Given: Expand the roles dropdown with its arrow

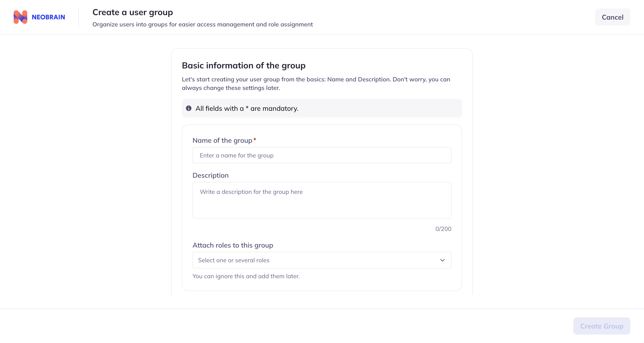Looking at the screenshot, I should (442, 260).
